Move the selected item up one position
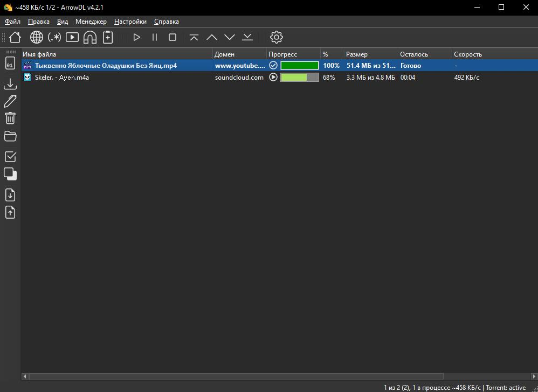 coord(212,37)
